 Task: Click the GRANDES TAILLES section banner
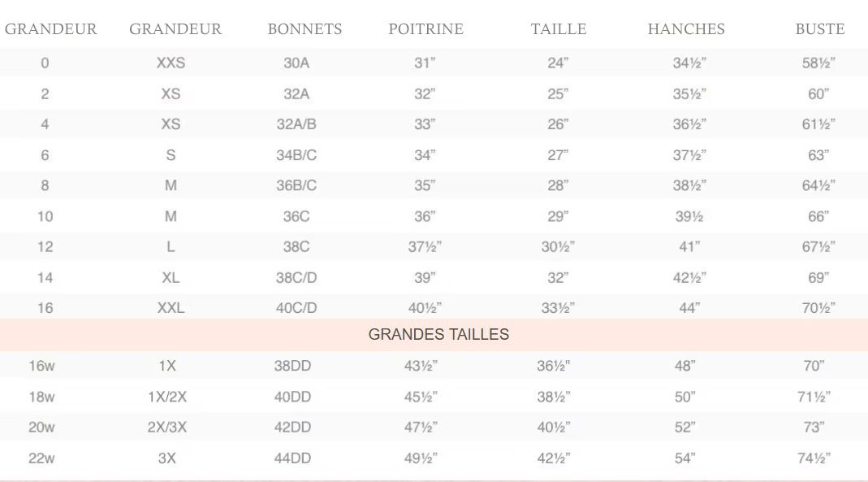coord(434,335)
